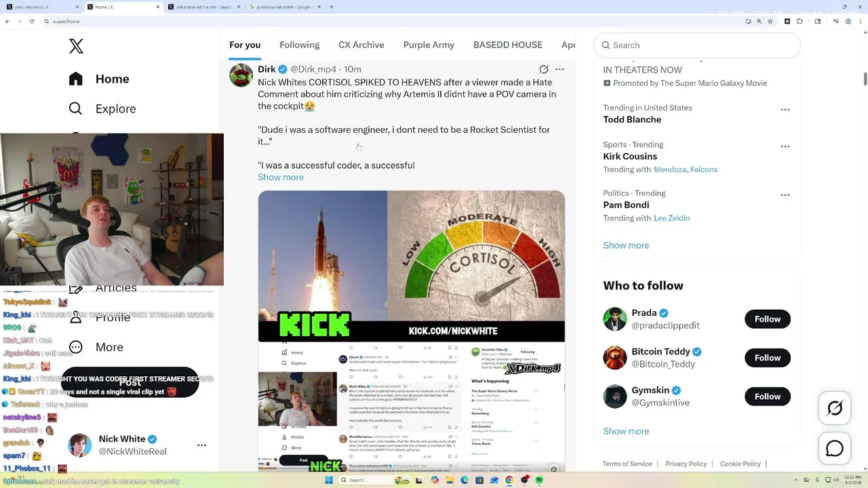Open Microsoft Edge from taskbar
The width and height of the screenshot is (868, 488).
click(465, 480)
